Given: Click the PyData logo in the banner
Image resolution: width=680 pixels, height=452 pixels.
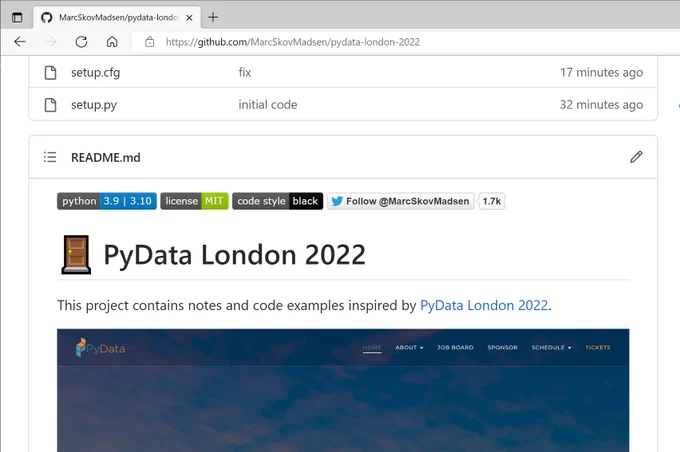Looking at the screenshot, I should [100, 347].
